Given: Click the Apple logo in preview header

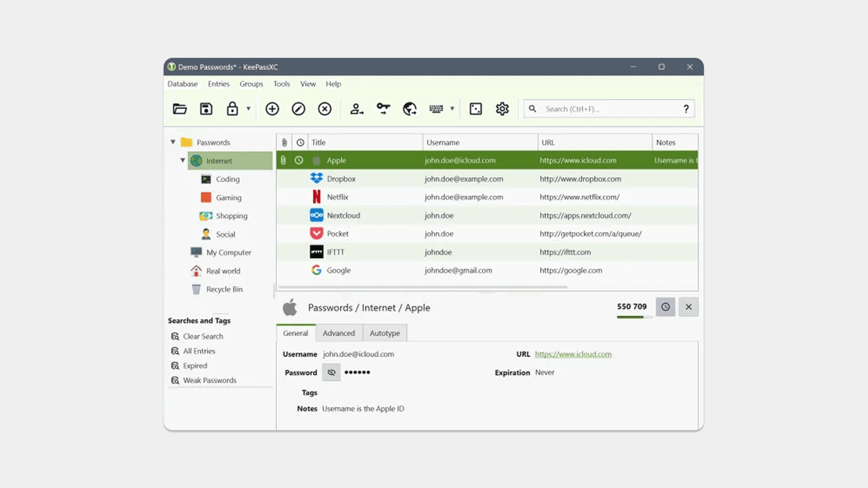Looking at the screenshot, I should coord(290,307).
